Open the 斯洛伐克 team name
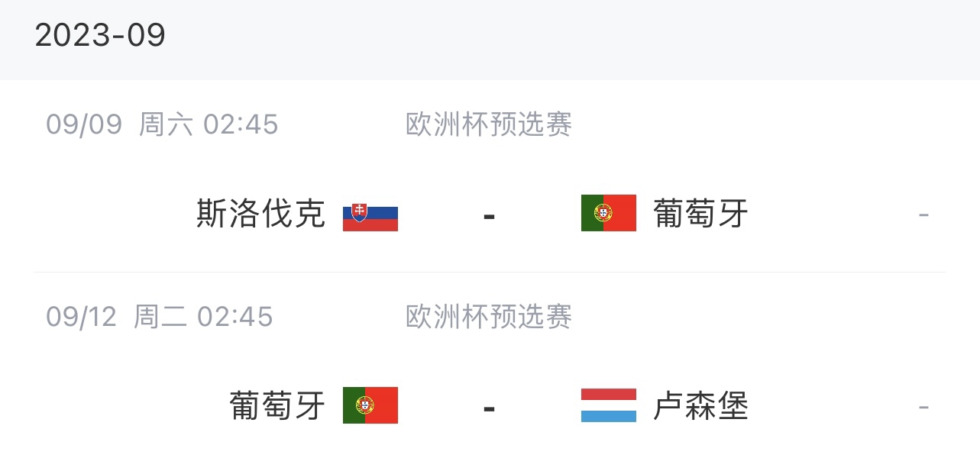980x458 pixels. pos(261,214)
